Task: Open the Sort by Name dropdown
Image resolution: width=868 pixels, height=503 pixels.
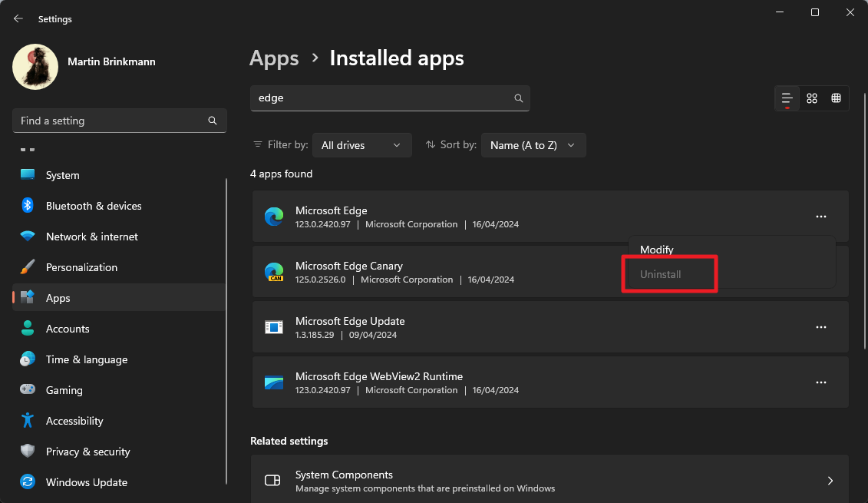Action: [x=533, y=145]
